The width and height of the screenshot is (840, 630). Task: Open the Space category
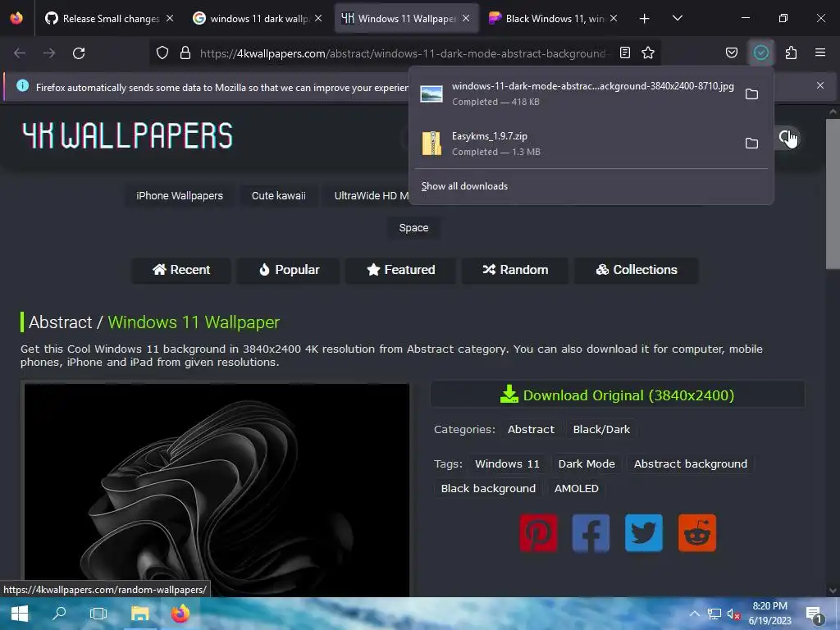point(413,228)
